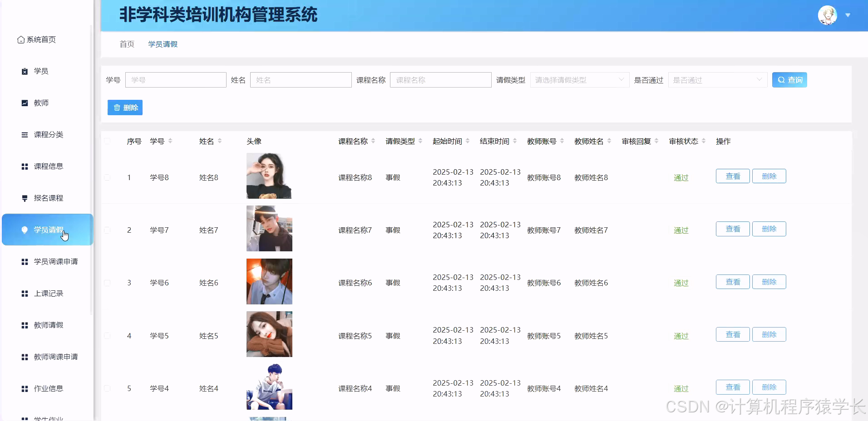Check the select-all checkbox in table header
Viewport: 868px width, 421px height.
(107, 141)
